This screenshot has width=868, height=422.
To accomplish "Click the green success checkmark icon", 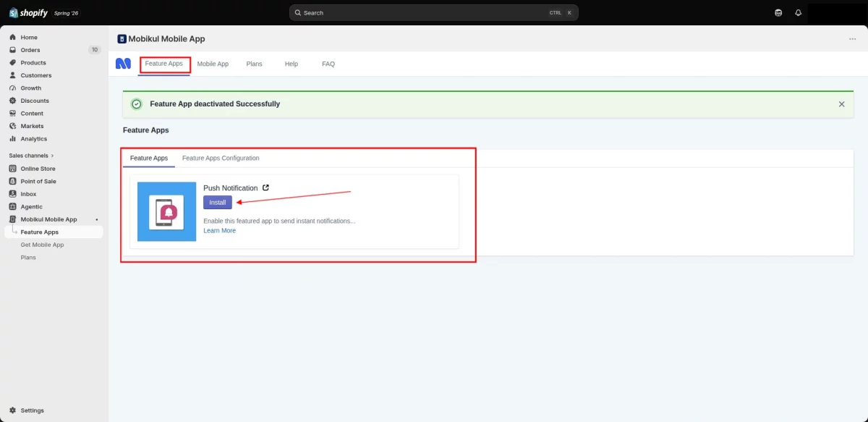I will (137, 104).
